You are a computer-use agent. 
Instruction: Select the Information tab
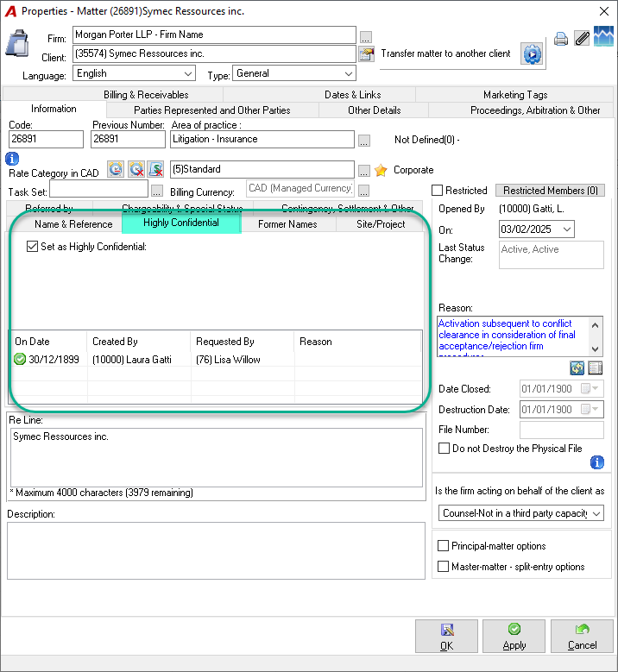54,109
